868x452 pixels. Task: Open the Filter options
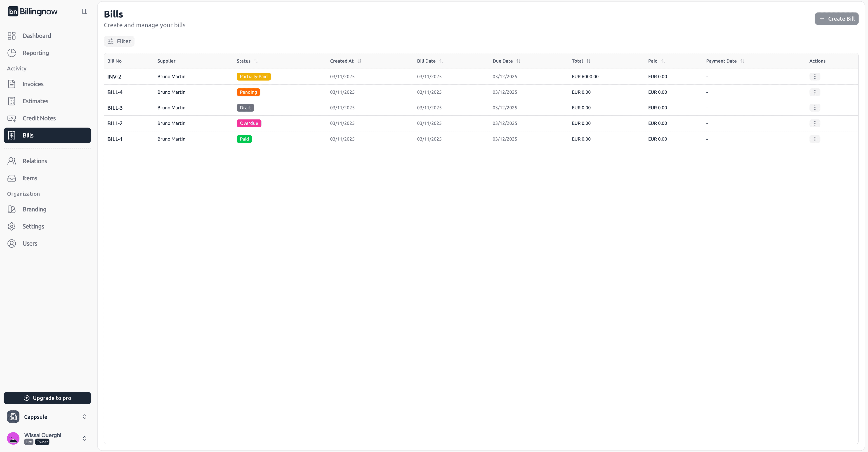click(x=119, y=41)
